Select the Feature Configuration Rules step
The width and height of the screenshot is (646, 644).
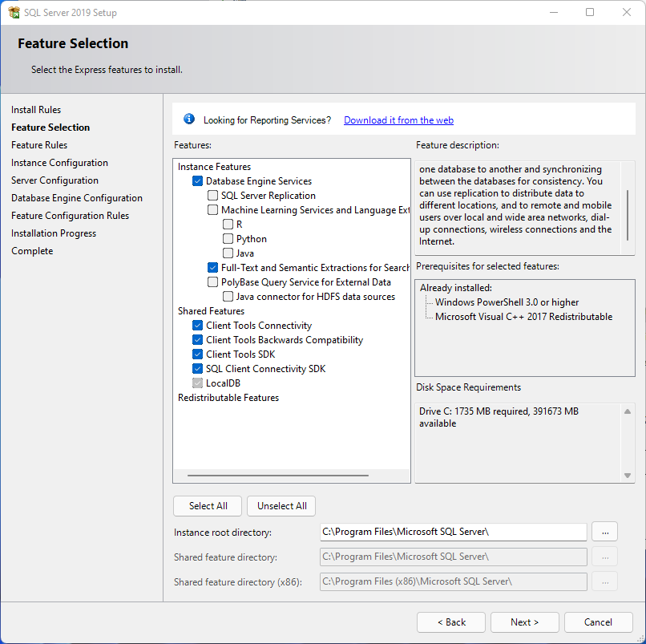70,216
